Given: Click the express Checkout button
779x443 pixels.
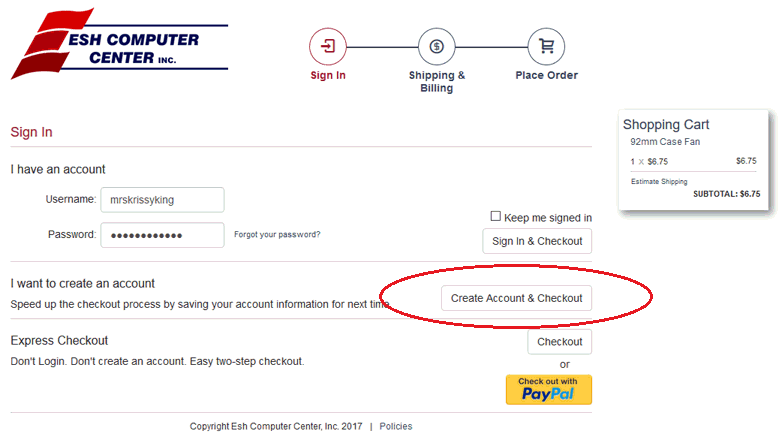Looking at the screenshot, I should (x=559, y=342).
